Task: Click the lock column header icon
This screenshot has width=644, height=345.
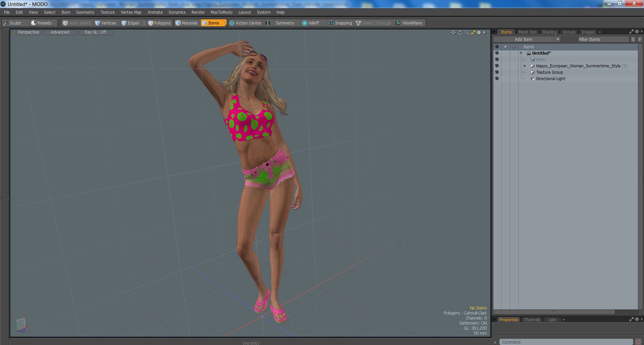Action: click(505, 47)
